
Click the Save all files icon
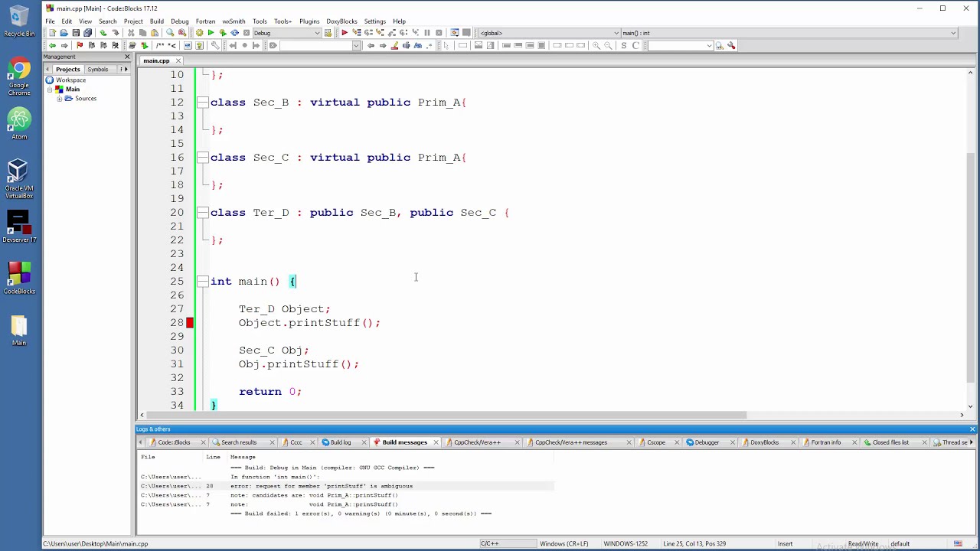87,33
